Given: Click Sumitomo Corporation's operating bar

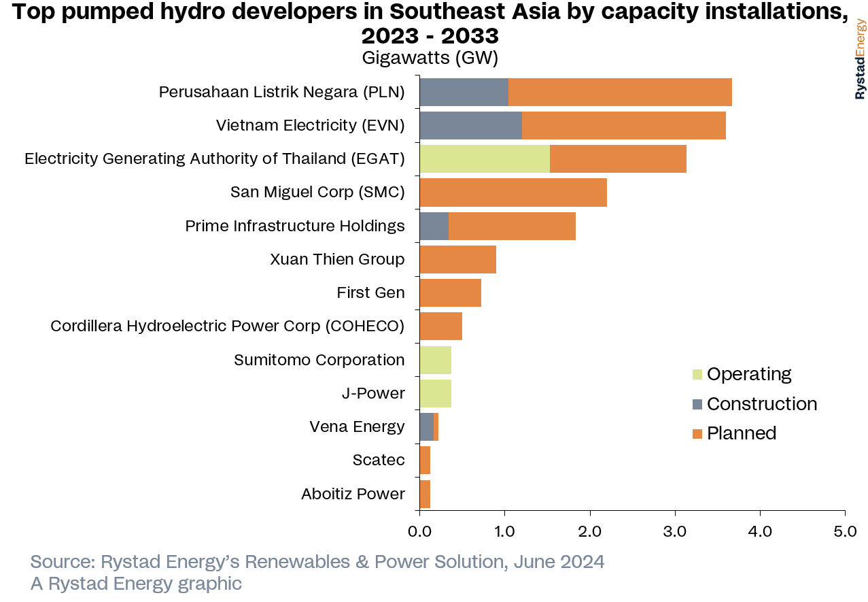Looking at the screenshot, I should [435, 360].
